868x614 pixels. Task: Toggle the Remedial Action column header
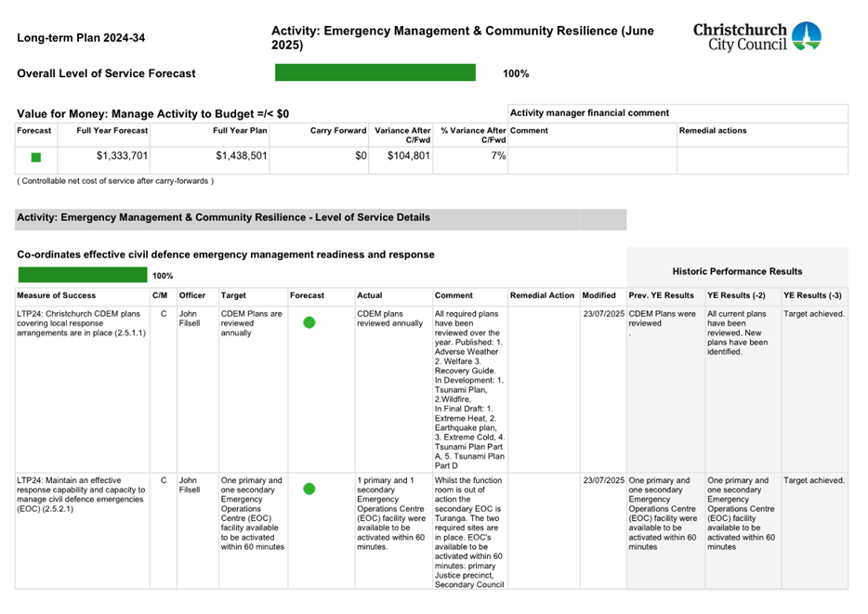[x=542, y=295]
